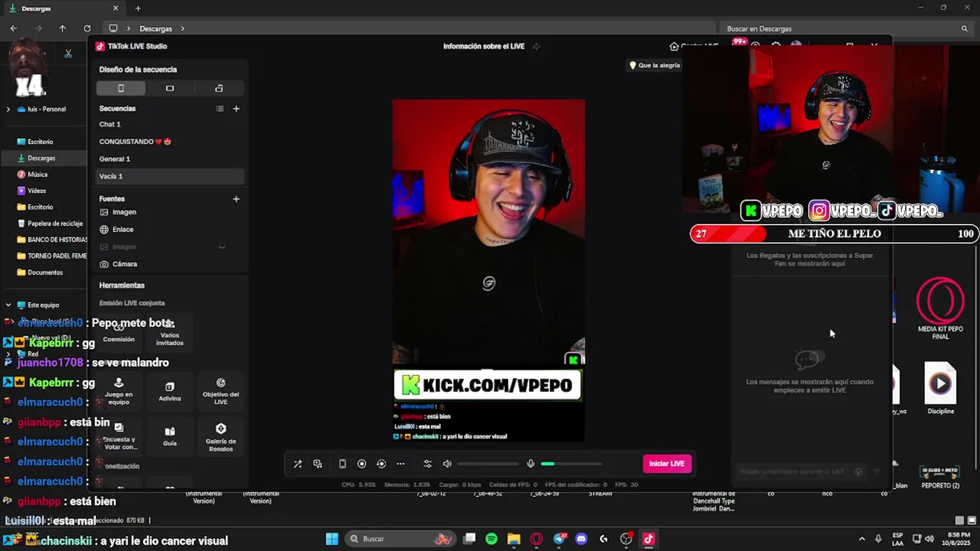The height and width of the screenshot is (551, 980).
Task: Open Discord from the taskbar
Action: coord(581,539)
